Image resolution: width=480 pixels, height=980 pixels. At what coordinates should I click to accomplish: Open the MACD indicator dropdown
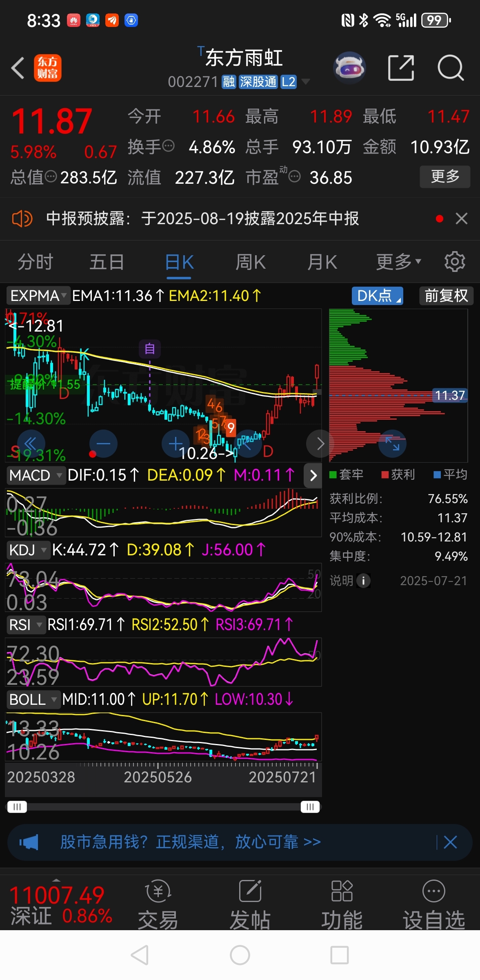(36, 475)
